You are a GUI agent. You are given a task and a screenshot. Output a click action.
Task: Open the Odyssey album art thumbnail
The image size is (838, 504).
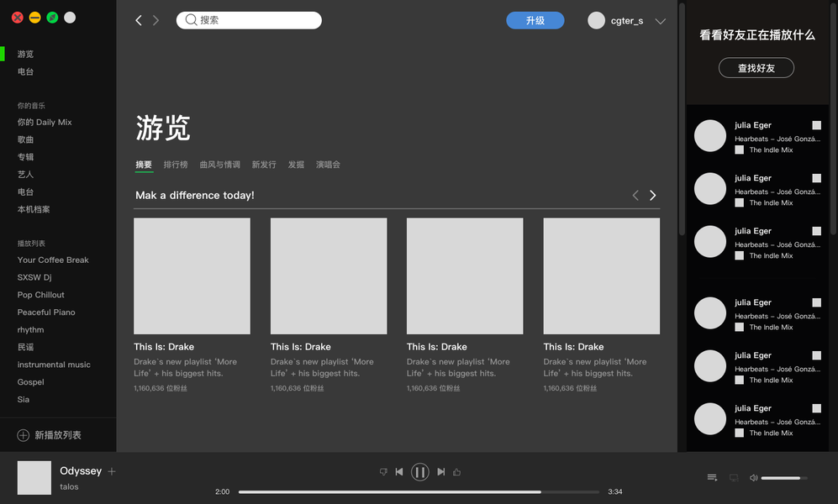34,478
